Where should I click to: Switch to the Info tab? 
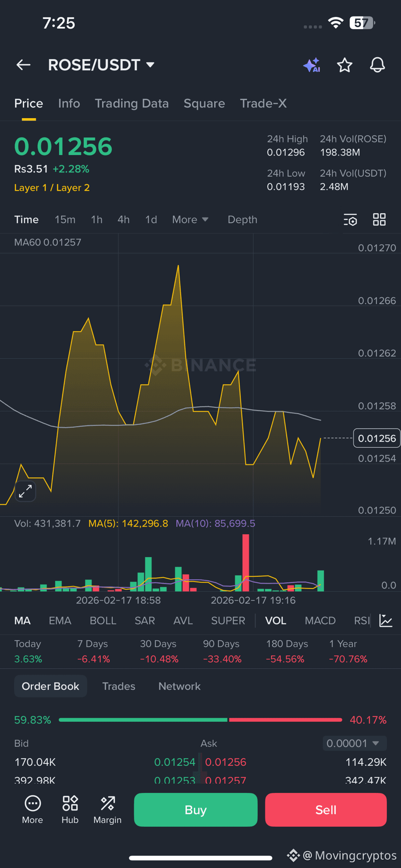tap(69, 104)
